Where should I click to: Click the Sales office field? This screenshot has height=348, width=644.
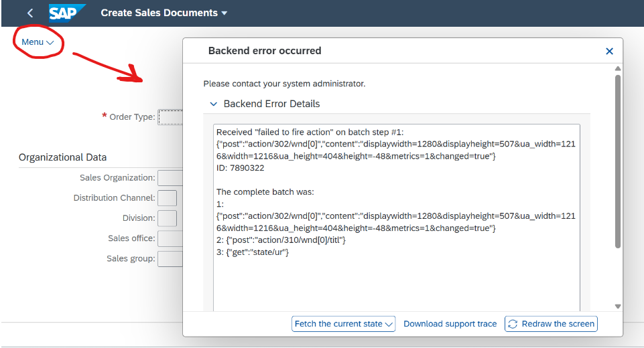click(x=170, y=238)
